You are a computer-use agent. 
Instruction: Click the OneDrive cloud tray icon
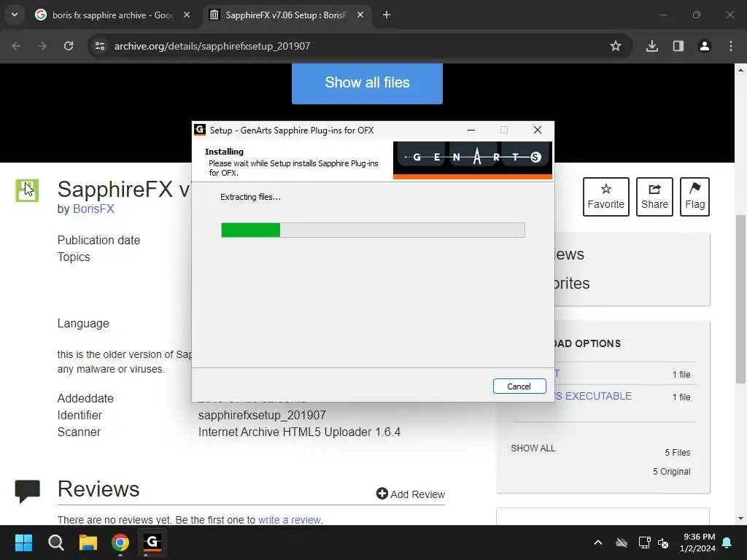622,542
